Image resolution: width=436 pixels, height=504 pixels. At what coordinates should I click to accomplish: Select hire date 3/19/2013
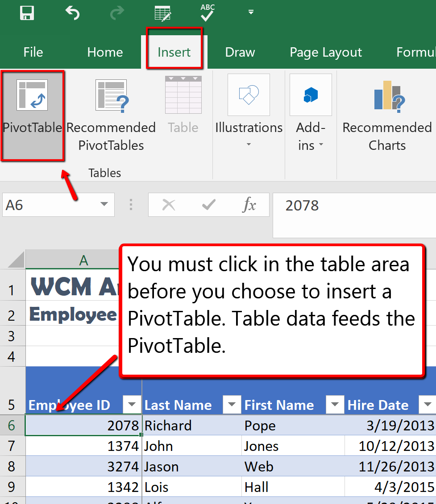pyautogui.click(x=390, y=425)
